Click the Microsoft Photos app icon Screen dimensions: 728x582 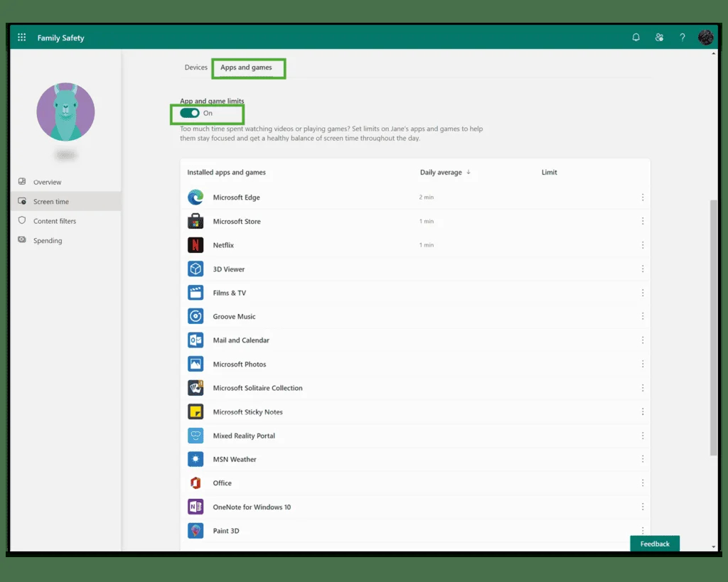coord(196,364)
